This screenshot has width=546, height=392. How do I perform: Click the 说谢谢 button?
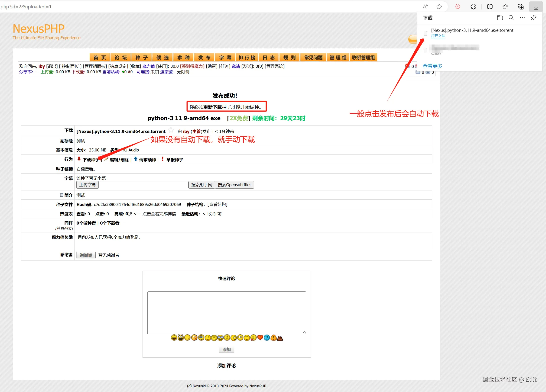(x=86, y=255)
